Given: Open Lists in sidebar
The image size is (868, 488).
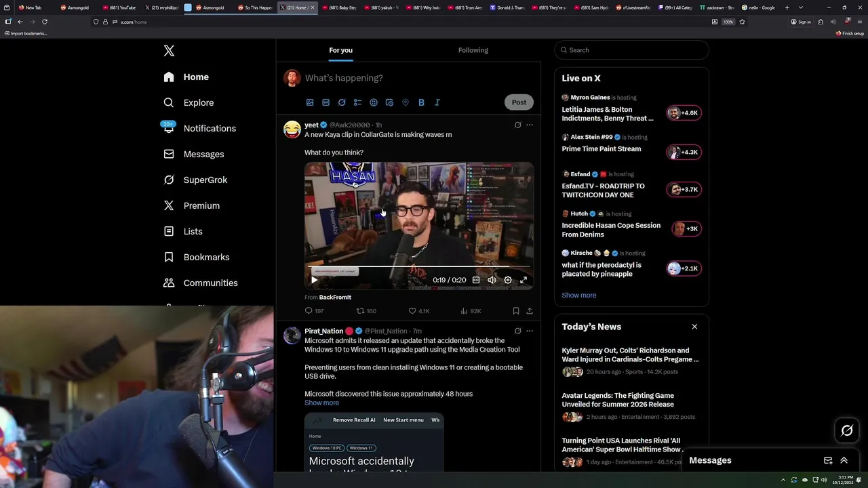Looking at the screenshot, I should [x=183, y=232].
